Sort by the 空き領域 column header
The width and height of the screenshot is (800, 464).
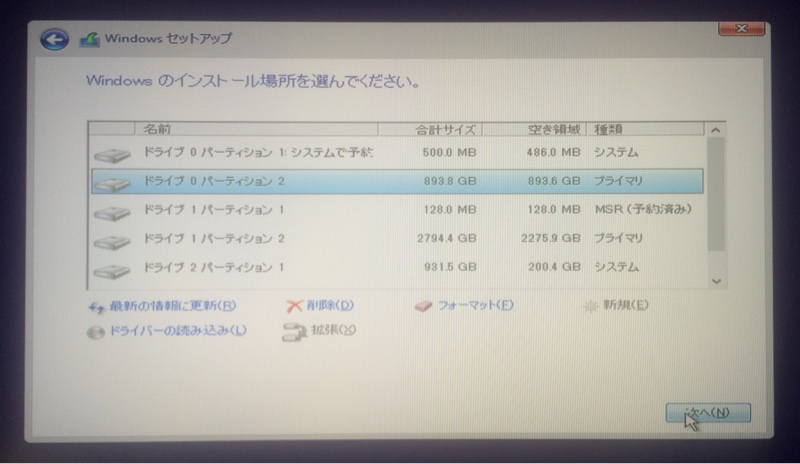534,130
